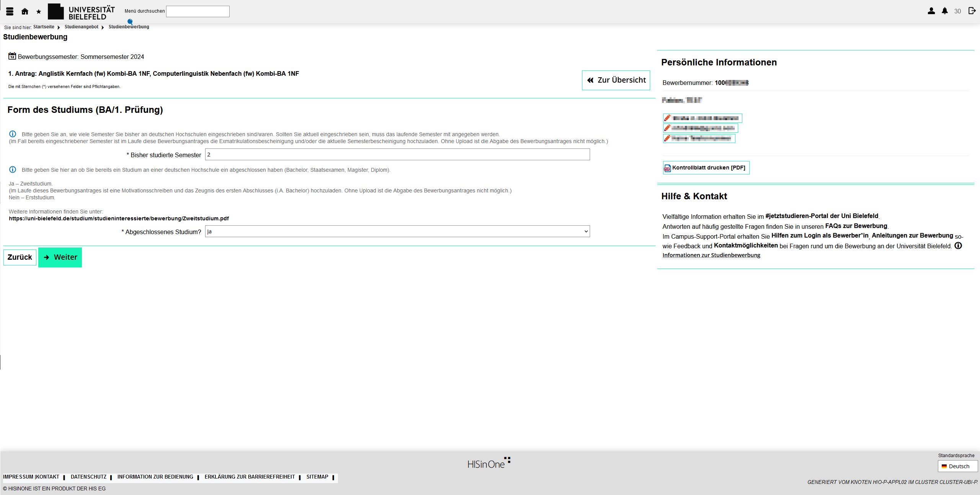
Task: Open the FAQs zur Bewerbung link
Action: pyautogui.click(x=856, y=226)
